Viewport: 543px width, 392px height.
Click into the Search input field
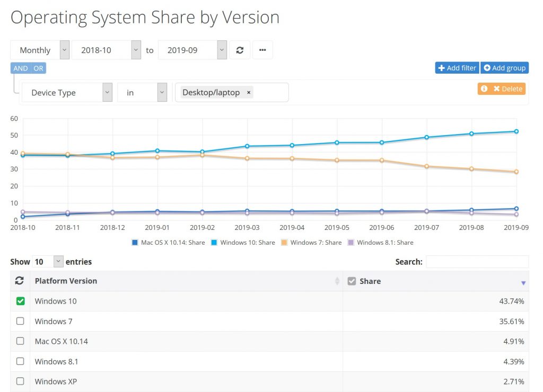pyautogui.click(x=477, y=262)
